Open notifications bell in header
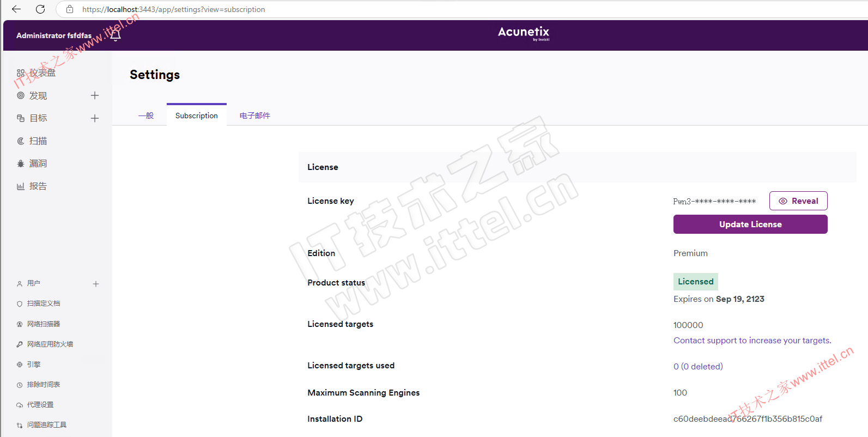 116,35
